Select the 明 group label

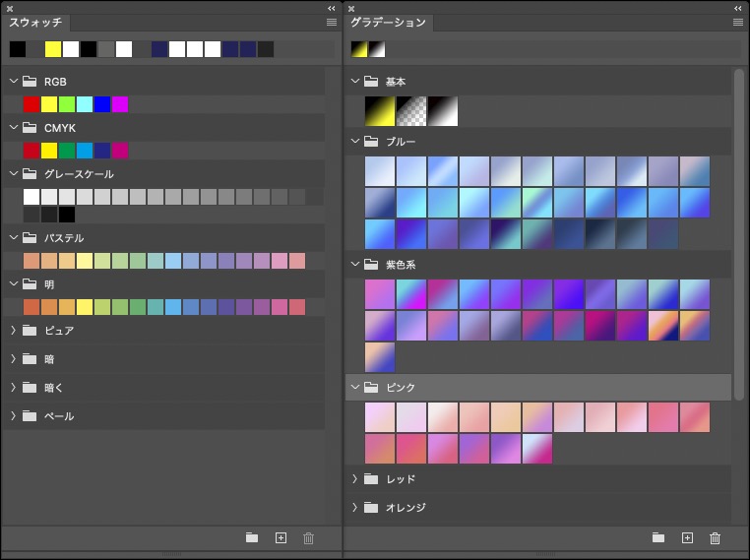coord(49,284)
